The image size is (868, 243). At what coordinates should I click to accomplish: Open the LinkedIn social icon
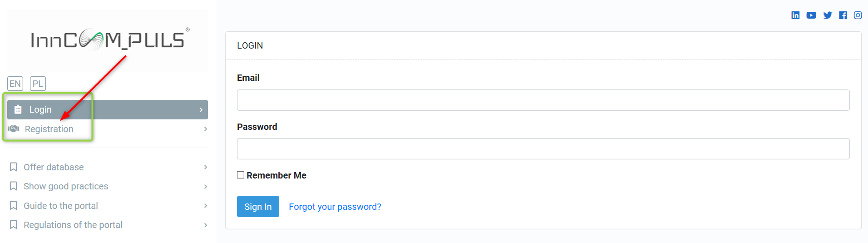[x=795, y=15]
